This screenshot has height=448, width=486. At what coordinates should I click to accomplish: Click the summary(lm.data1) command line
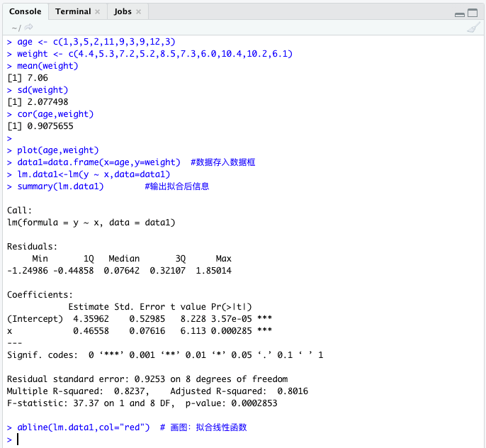pyautogui.click(x=60, y=186)
